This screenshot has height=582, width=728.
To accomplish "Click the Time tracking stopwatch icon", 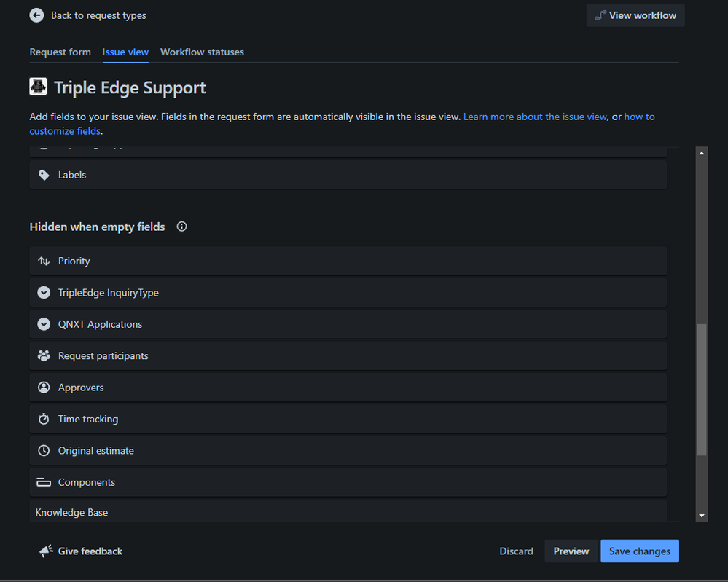I will point(44,419).
